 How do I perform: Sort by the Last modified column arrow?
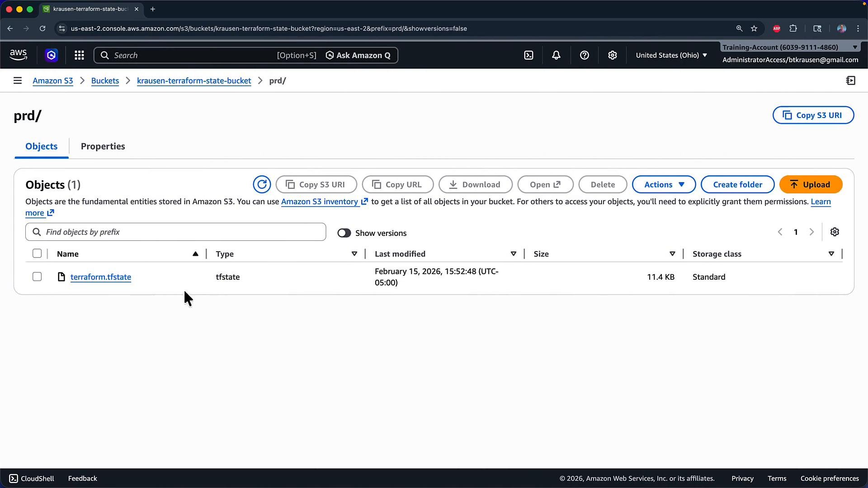[x=514, y=254]
